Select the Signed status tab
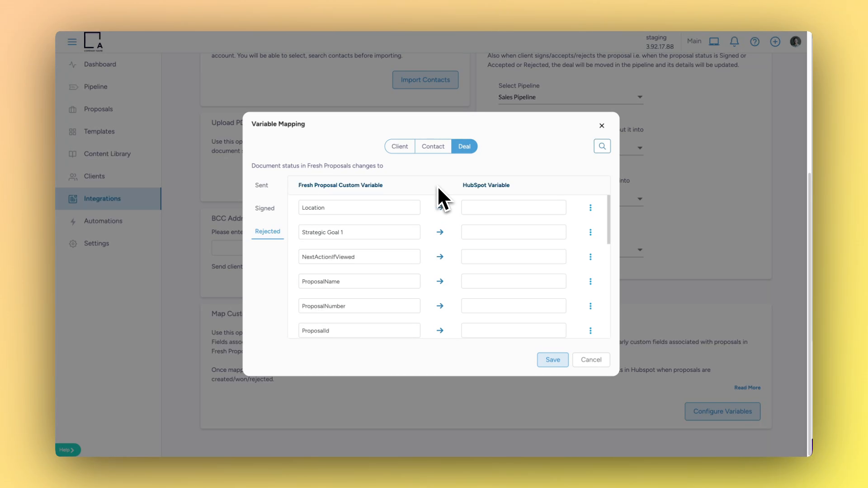868x488 pixels. [x=264, y=208]
